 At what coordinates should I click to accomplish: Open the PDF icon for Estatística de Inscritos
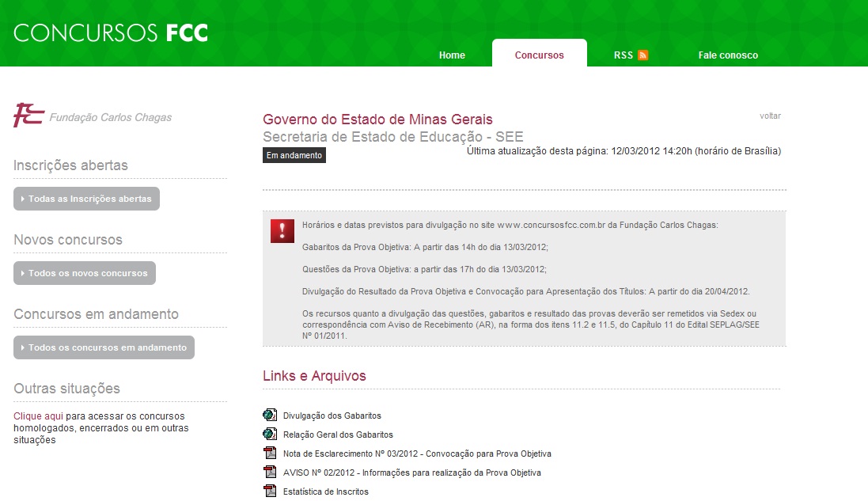click(267, 491)
